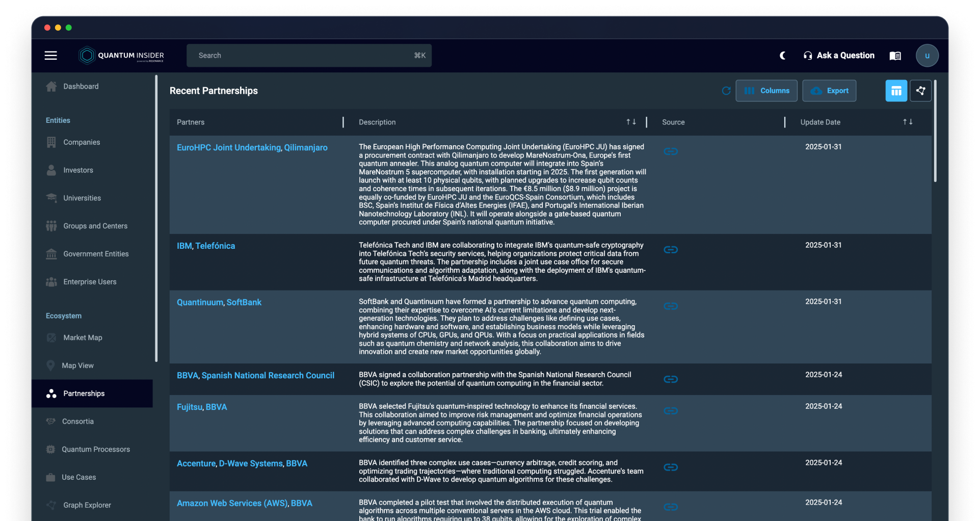980x521 pixels.
Task: Click the Ecosystem section label
Action: pos(64,316)
